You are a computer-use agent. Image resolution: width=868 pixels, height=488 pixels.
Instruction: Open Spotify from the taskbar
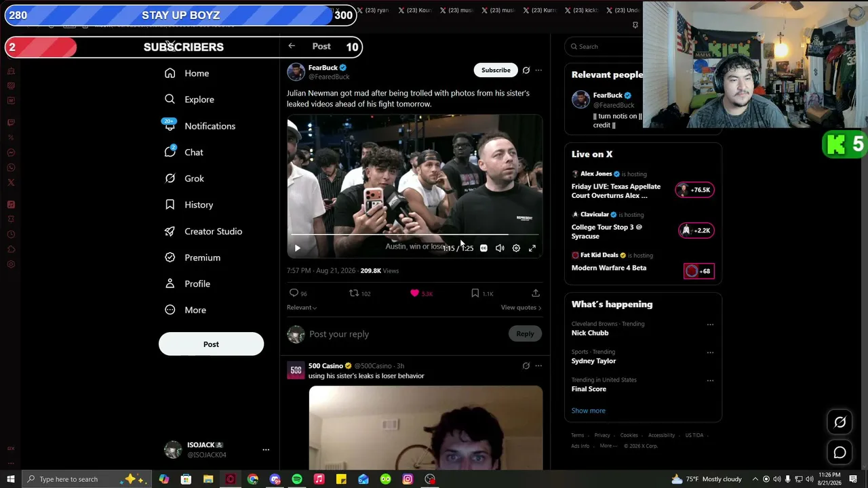(x=297, y=479)
